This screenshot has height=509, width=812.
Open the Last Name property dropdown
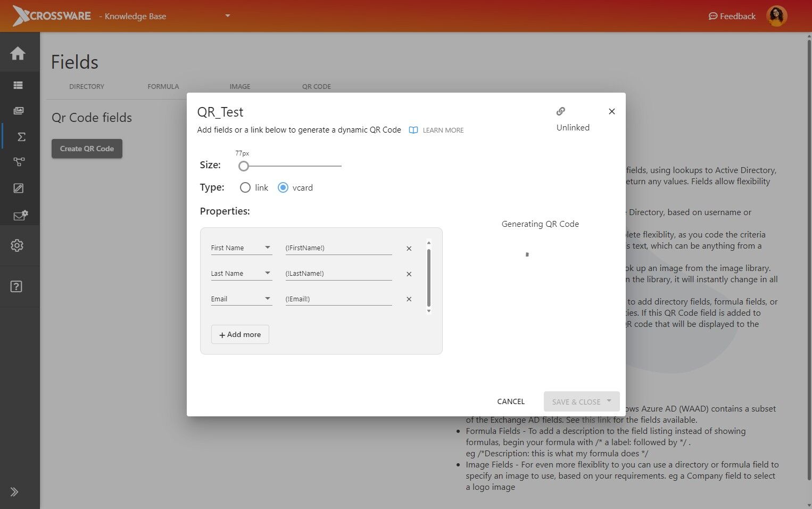[x=241, y=273]
